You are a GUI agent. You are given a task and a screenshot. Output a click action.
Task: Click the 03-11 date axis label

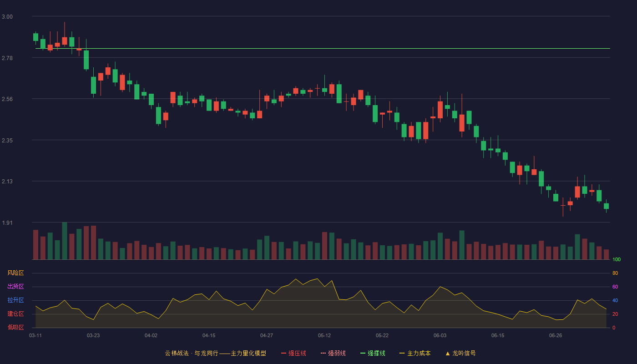(35, 335)
